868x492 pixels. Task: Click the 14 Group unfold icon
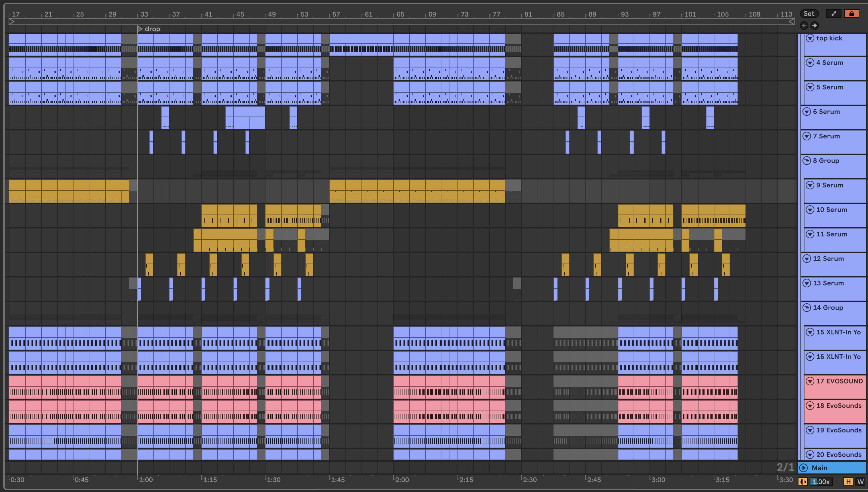(x=807, y=308)
